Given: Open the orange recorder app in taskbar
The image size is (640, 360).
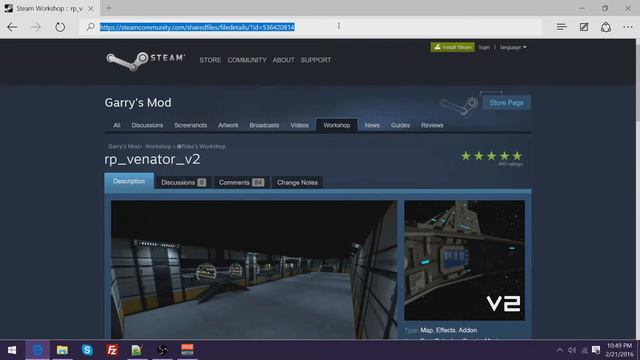Looking at the screenshot, I should tap(187, 350).
